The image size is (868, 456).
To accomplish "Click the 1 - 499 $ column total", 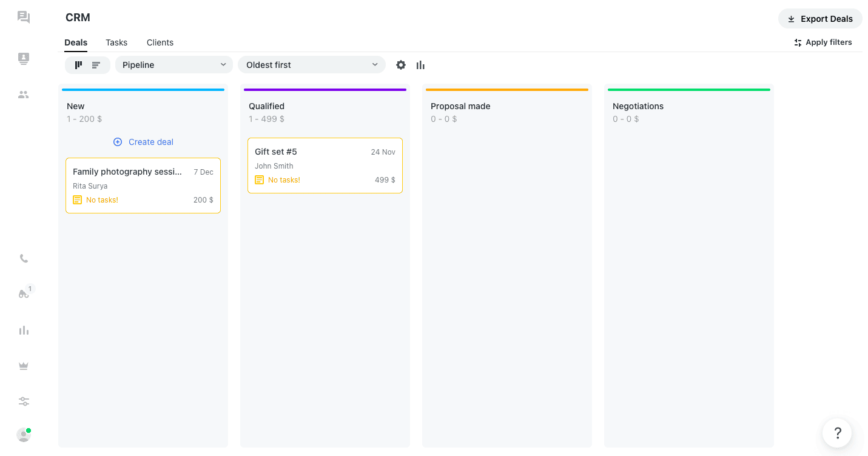I will point(266,119).
